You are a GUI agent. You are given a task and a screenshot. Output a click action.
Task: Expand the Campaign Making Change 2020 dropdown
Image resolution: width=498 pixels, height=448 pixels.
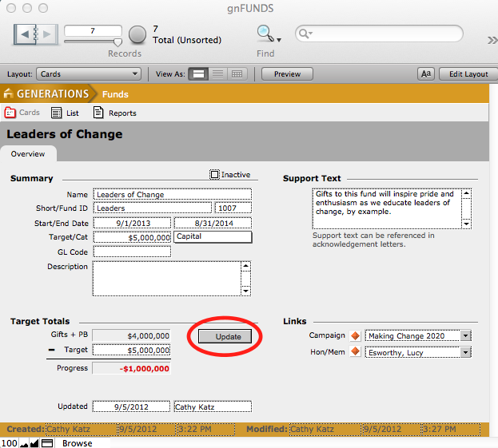click(x=465, y=336)
